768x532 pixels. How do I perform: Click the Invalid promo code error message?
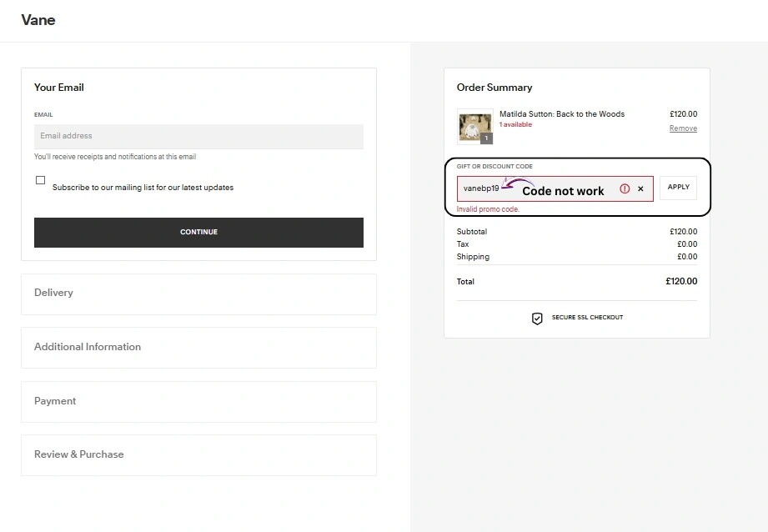coord(488,209)
